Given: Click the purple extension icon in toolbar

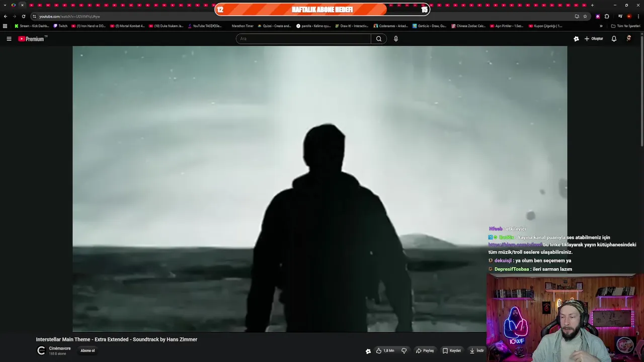Looking at the screenshot, I should pyautogui.click(x=598, y=16).
